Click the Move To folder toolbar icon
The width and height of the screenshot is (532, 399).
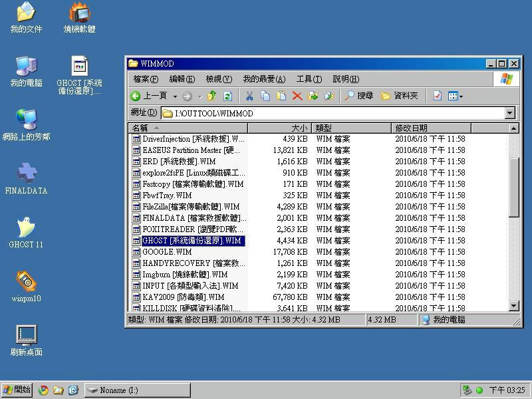click(313, 96)
